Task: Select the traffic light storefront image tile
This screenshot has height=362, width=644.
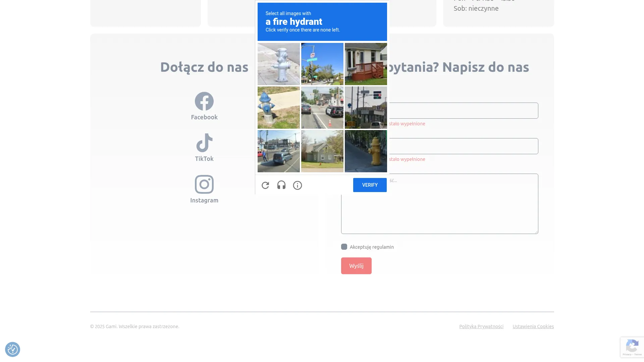Action: point(366,108)
